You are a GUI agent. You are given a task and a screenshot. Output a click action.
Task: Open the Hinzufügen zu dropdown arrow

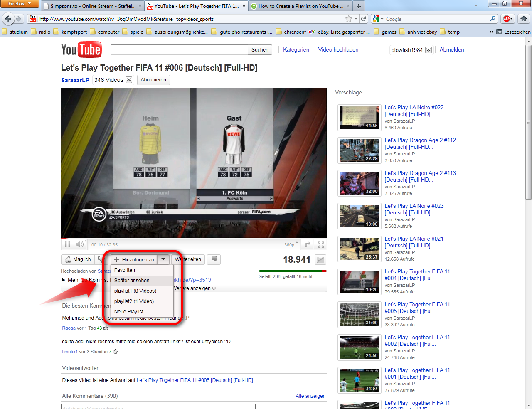(x=163, y=259)
